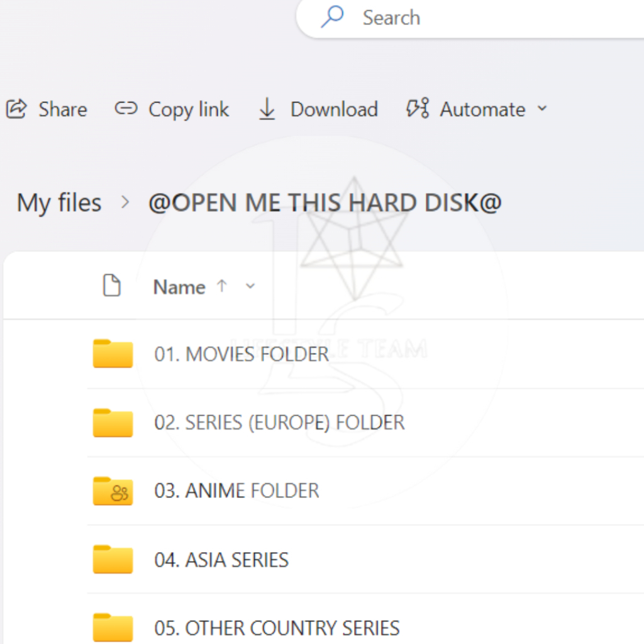Toggle Name sort order arrow
644x644 pixels.
coord(222,286)
